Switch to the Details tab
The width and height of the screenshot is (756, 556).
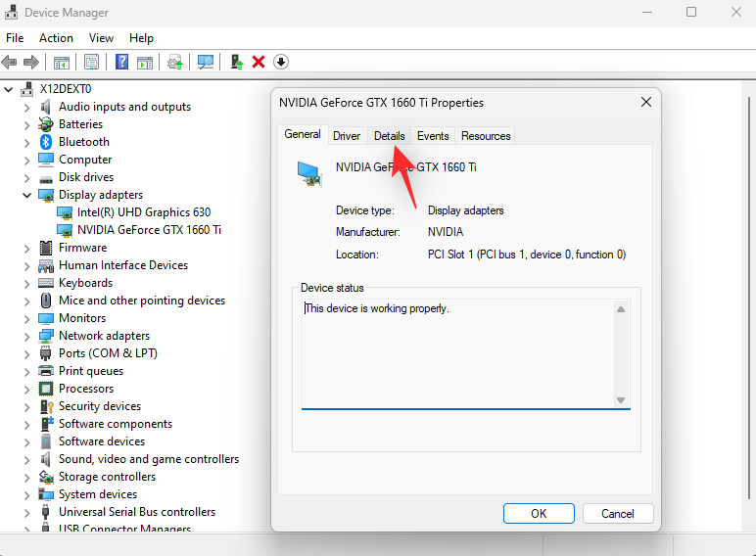(389, 136)
